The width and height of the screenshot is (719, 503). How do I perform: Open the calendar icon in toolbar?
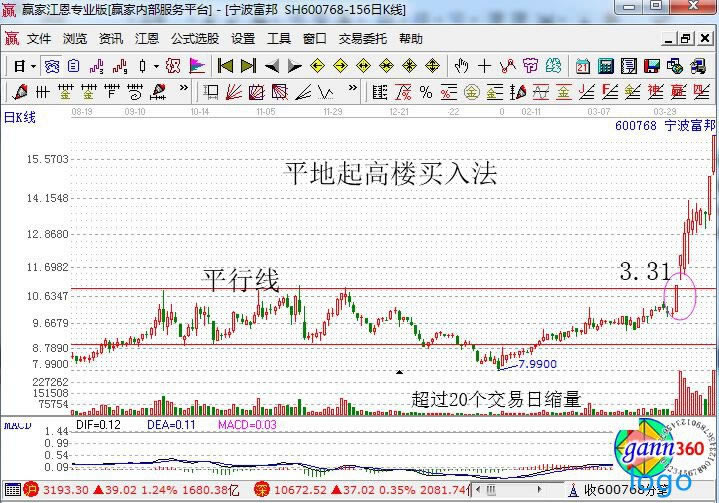582,66
